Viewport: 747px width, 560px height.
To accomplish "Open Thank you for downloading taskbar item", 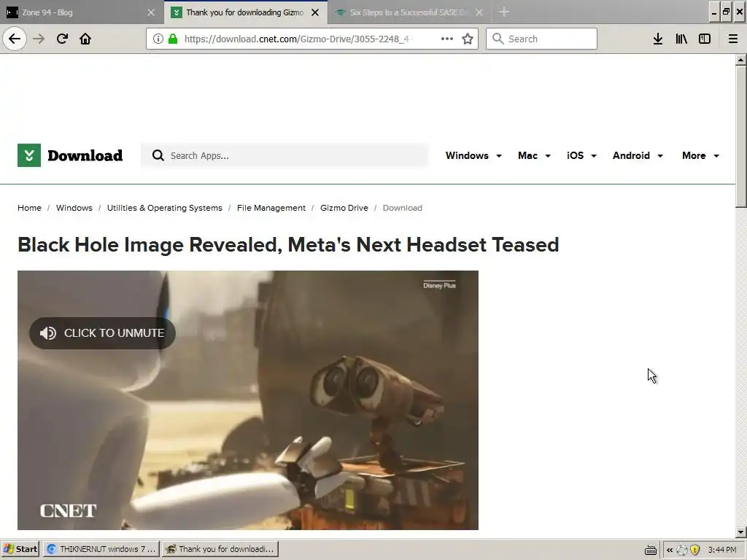I will click(220, 549).
